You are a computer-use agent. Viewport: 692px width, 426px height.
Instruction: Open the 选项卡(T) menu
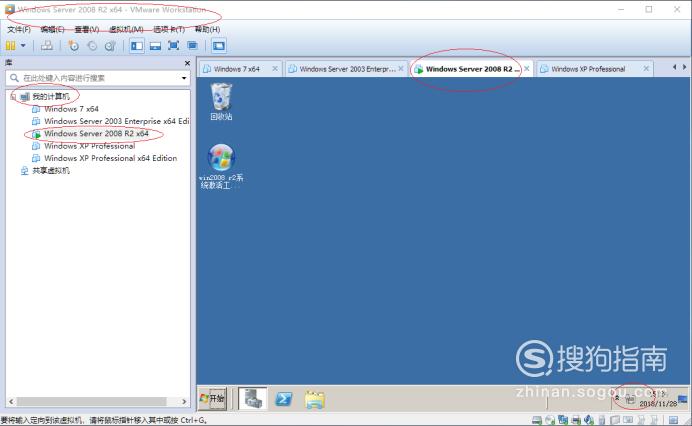click(x=169, y=30)
